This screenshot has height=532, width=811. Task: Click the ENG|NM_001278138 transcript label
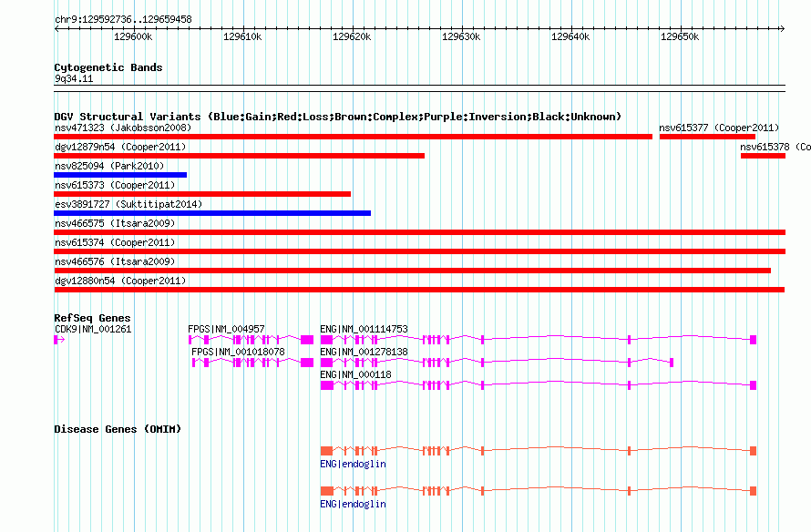[364, 352]
